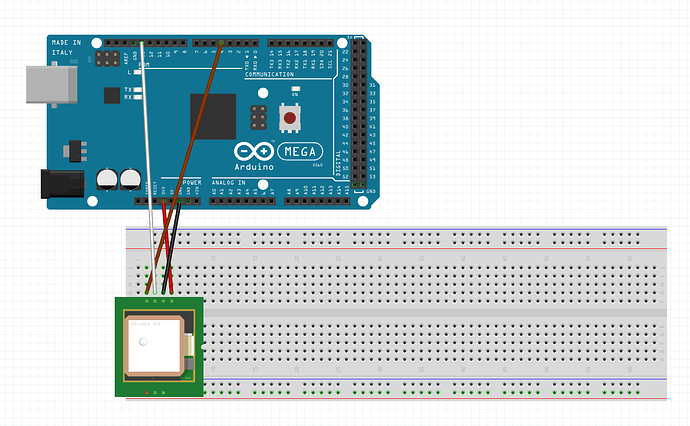
Task: Select the small black chip beside TX/RX LEDs
Action: click(112, 95)
